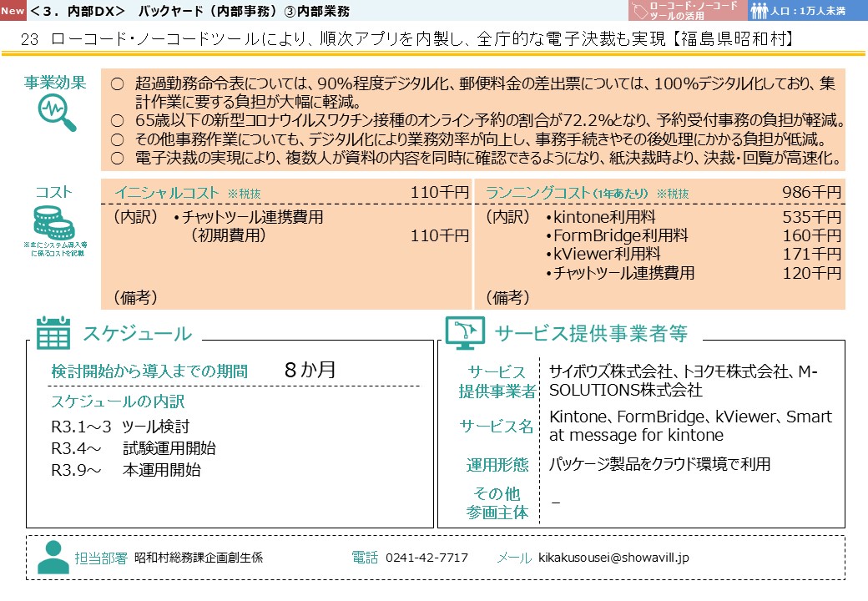Click the email kikakusousei@showavill.jp
868x601 pixels.
point(613,558)
